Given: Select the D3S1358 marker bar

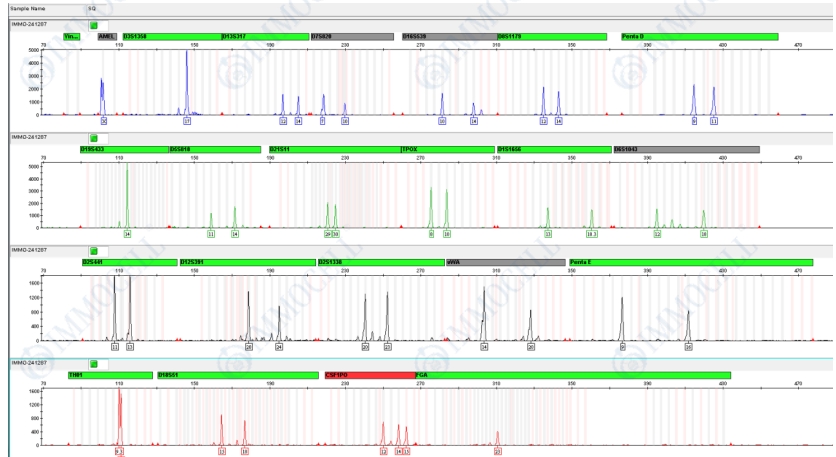Looking at the screenshot, I should point(170,37).
